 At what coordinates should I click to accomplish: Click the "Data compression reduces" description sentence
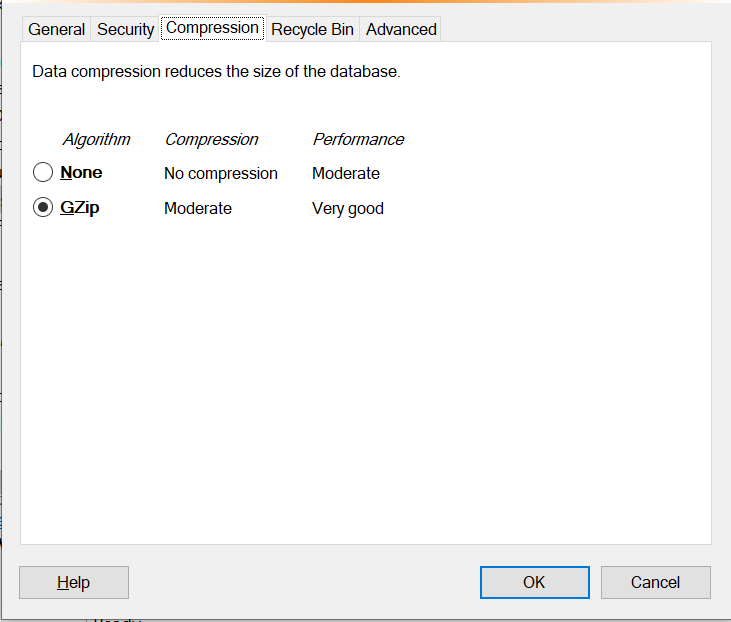(216, 72)
